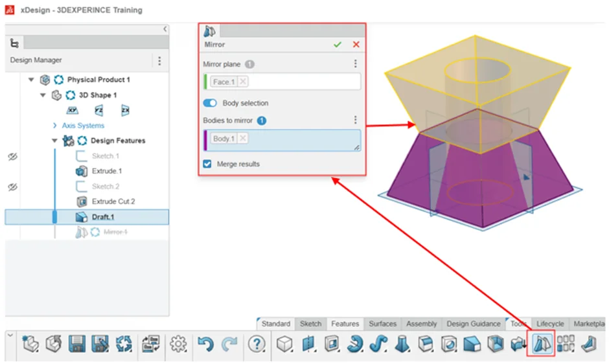Click the Import/Export transfer icon
Screen dimensions: 609x364
[x=151, y=344]
